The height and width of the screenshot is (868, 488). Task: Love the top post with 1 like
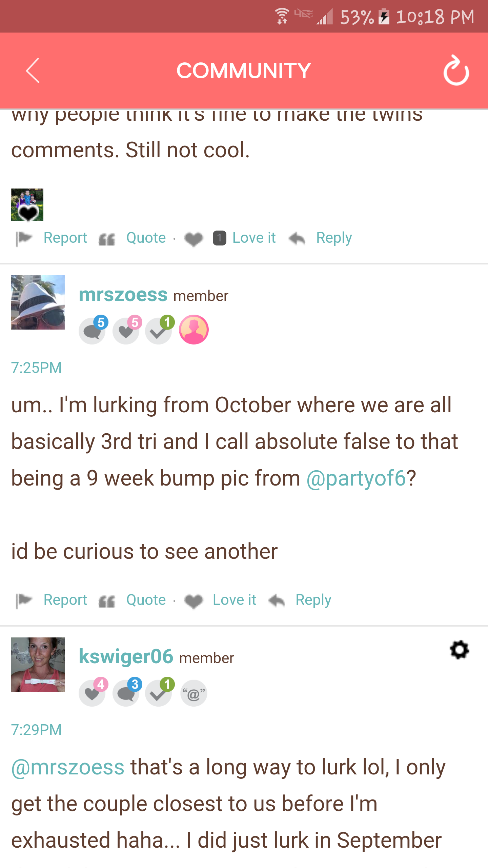coord(254,238)
